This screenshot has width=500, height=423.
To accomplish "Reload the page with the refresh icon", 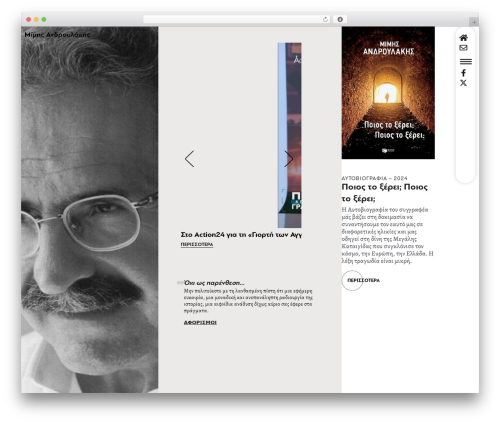I will pos(325,20).
